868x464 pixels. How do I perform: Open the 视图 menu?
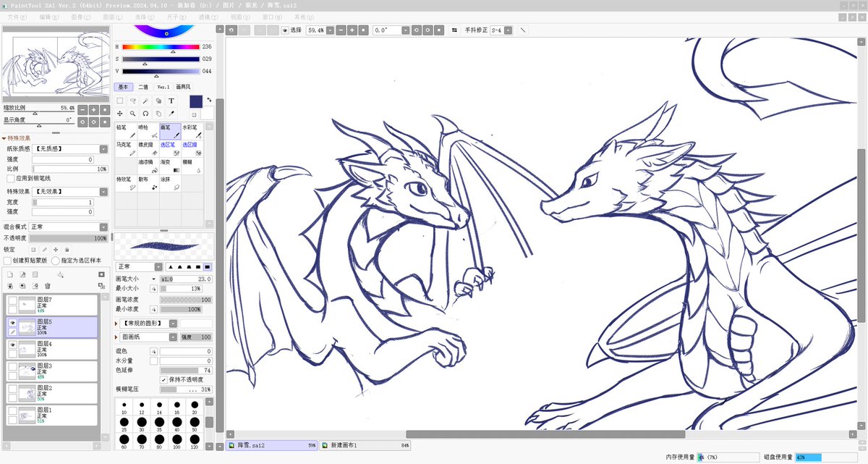239,16
